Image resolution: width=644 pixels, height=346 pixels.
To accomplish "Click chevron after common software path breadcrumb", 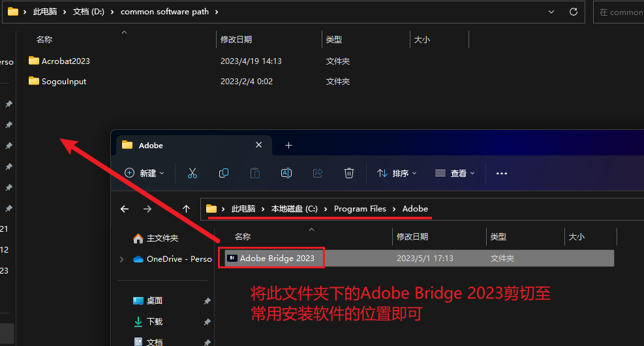I will coord(217,12).
